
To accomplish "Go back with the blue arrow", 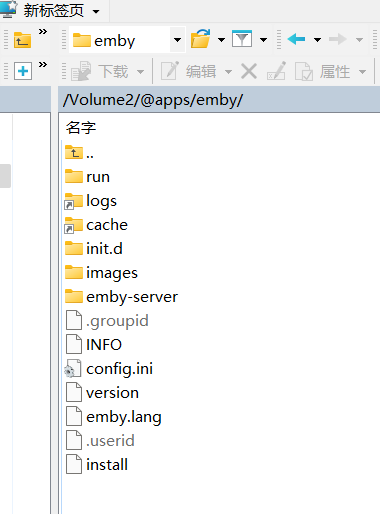I will [x=296, y=39].
